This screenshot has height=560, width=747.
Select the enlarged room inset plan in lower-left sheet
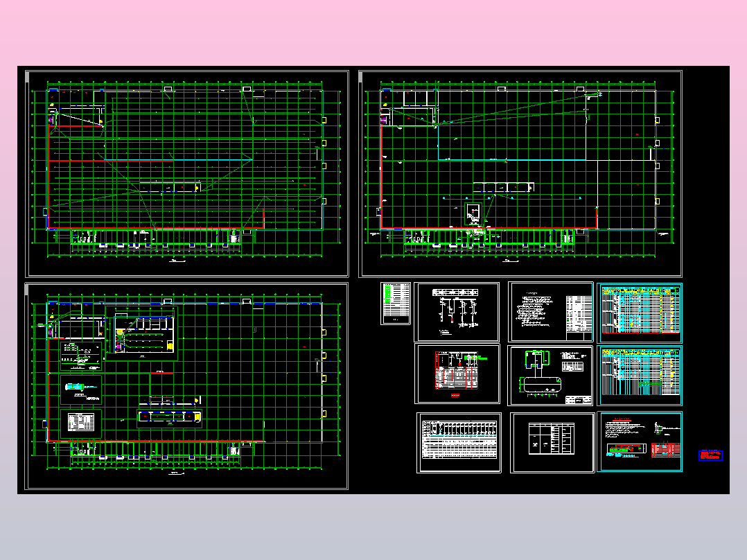[141, 333]
